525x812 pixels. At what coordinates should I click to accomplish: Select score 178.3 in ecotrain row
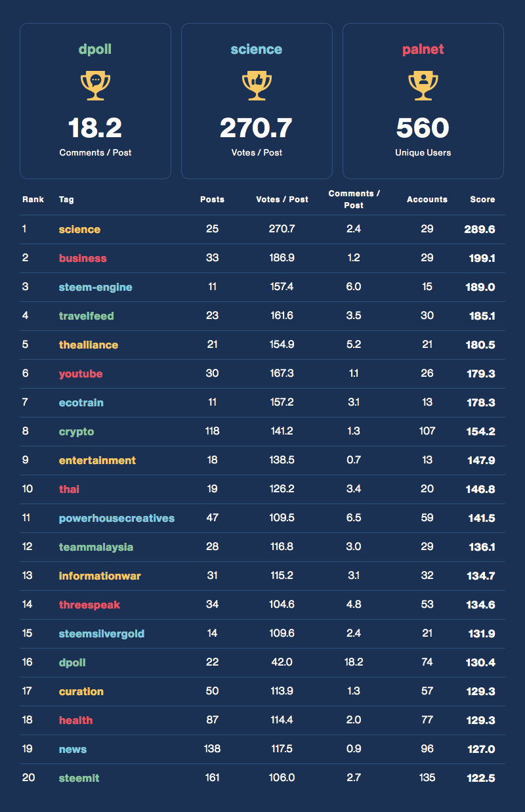click(481, 402)
